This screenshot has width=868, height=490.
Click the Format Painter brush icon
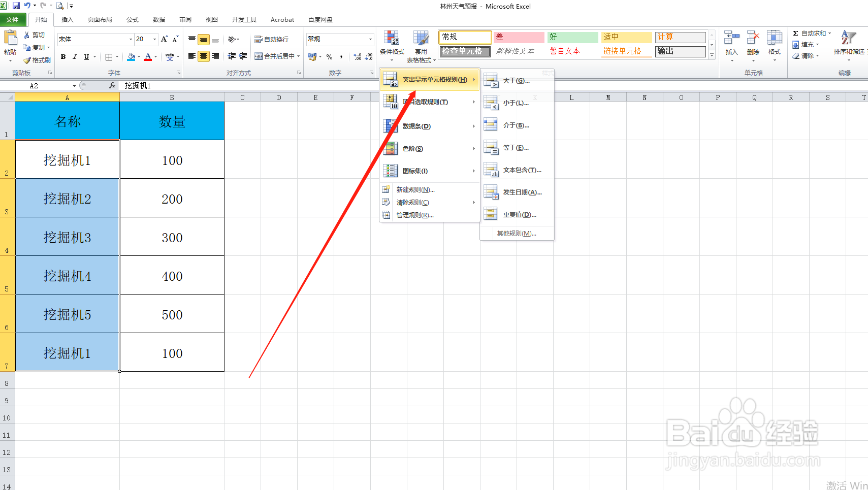point(27,60)
